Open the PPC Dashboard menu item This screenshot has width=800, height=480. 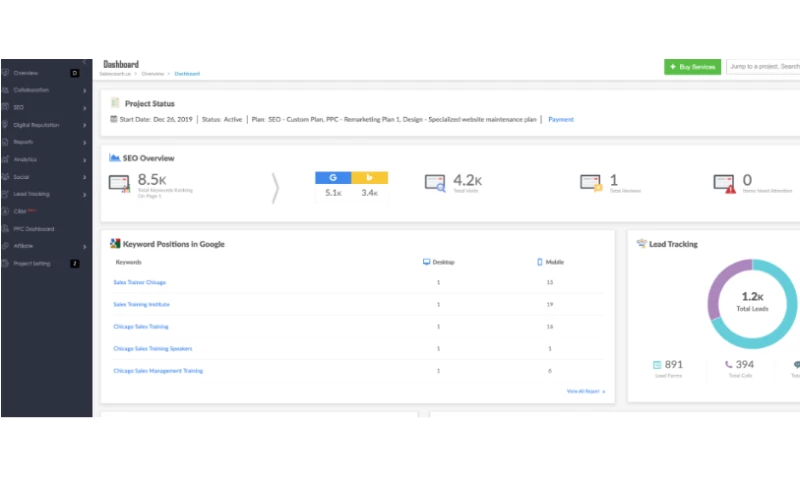pyautogui.click(x=34, y=229)
